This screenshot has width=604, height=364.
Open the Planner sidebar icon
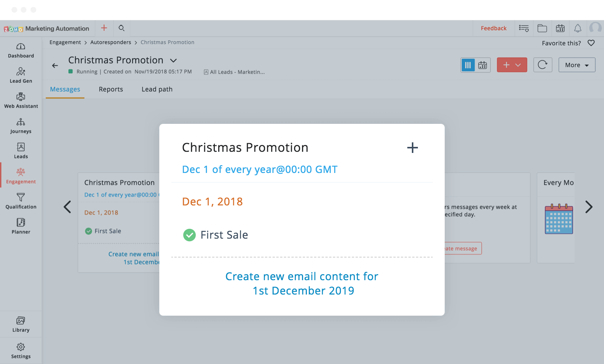21,227
